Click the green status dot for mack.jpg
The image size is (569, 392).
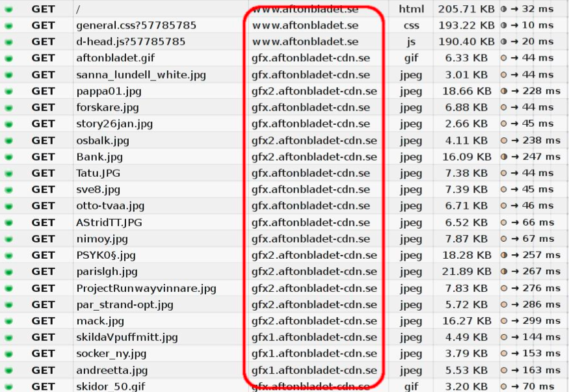click(x=8, y=321)
